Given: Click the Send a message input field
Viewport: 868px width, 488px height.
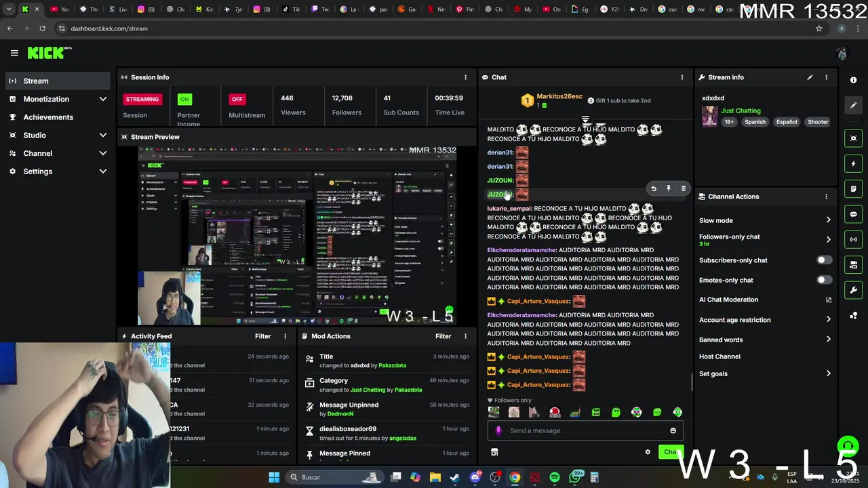Looking at the screenshot, I should [585, 430].
